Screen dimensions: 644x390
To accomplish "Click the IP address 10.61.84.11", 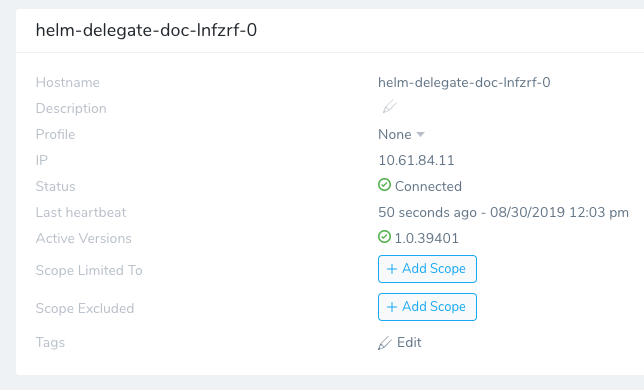I will tap(416, 161).
